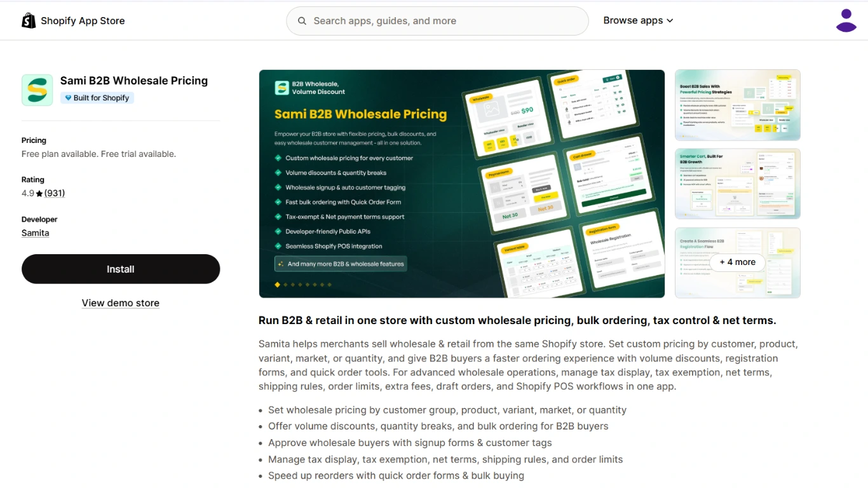The image size is (868, 488).
Task: Click the 'Run B2B & retail in one store' headline
Action: point(517,320)
